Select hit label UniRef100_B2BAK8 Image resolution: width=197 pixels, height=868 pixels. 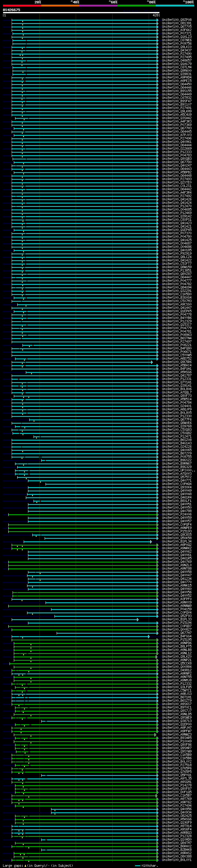(x=176, y=850)
